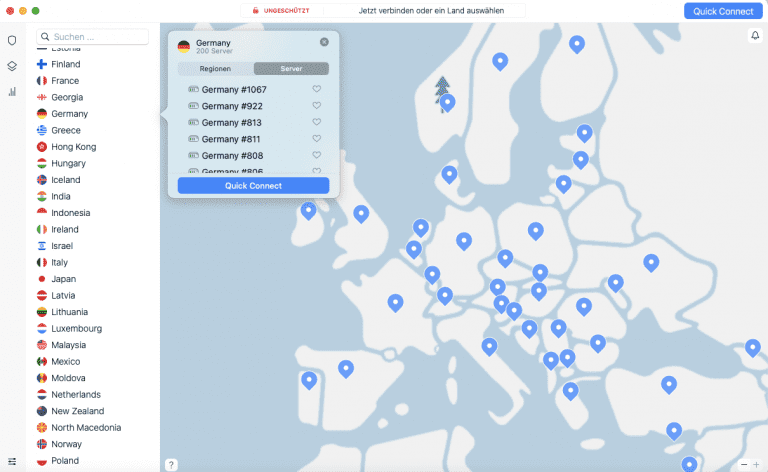The width and height of the screenshot is (768, 472).
Task: Mark Germany #811 as favorite
Action: [x=317, y=139]
